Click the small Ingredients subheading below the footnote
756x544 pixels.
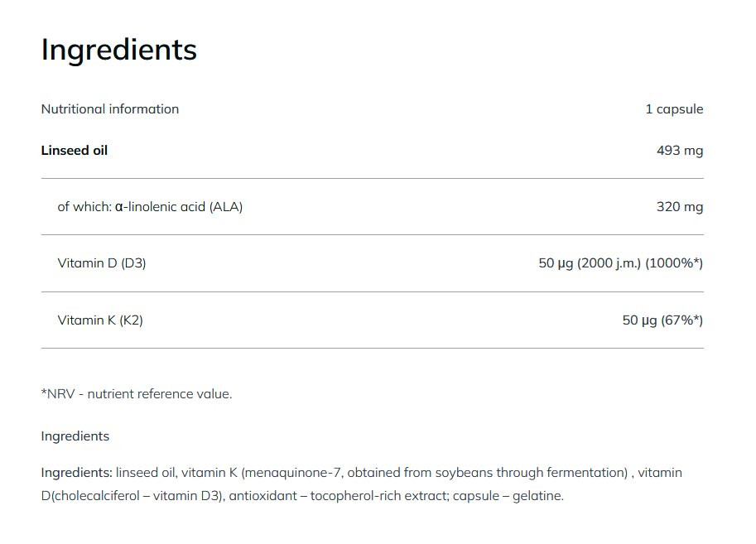(75, 436)
